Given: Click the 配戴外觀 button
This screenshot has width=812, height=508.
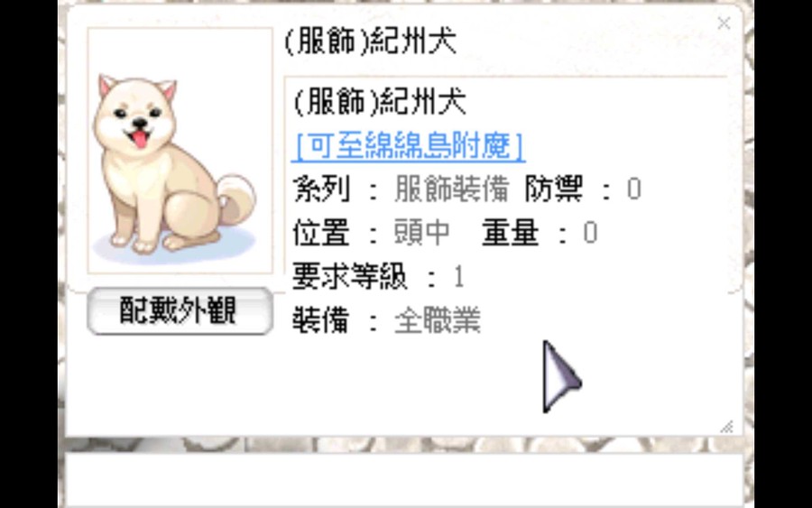Looking at the screenshot, I should tap(180, 310).
